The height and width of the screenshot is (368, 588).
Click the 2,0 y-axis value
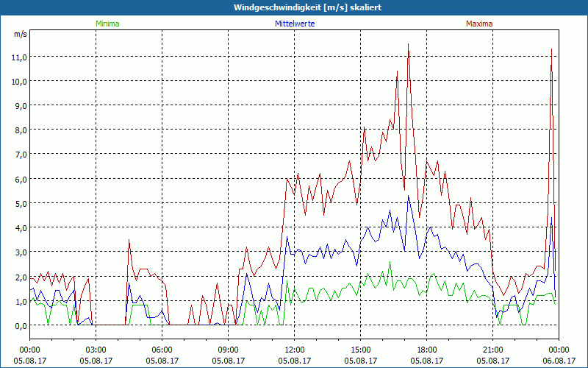21,277
